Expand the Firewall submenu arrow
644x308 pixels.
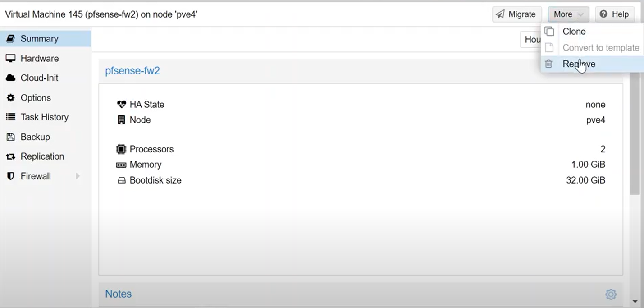coord(78,176)
